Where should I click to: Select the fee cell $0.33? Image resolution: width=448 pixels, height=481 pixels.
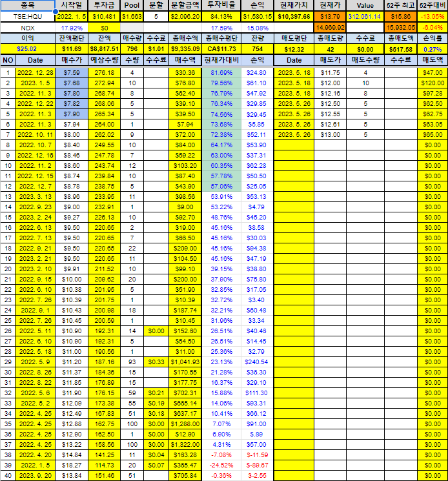(156, 362)
